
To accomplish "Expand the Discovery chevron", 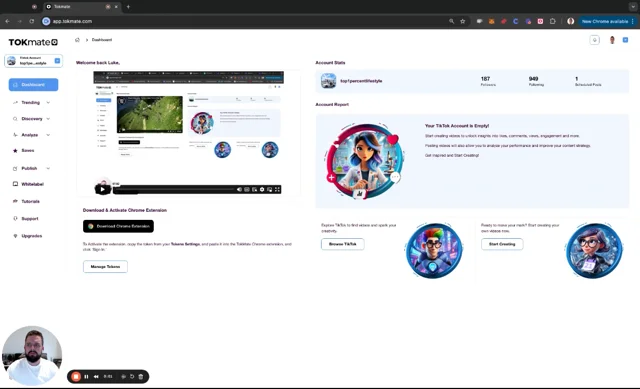I will (x=48, y=119).
